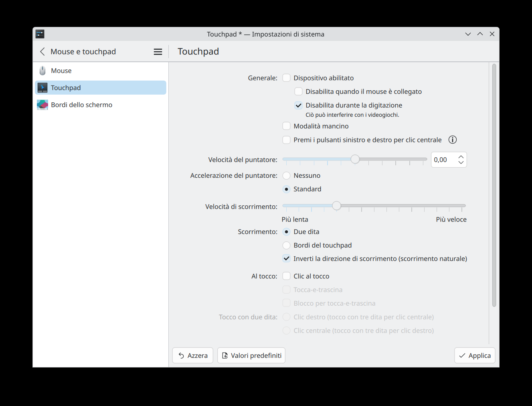Click the system settings app icon in title bar
The width and height of the screenshot is (532, 406).
click(40, 34)
